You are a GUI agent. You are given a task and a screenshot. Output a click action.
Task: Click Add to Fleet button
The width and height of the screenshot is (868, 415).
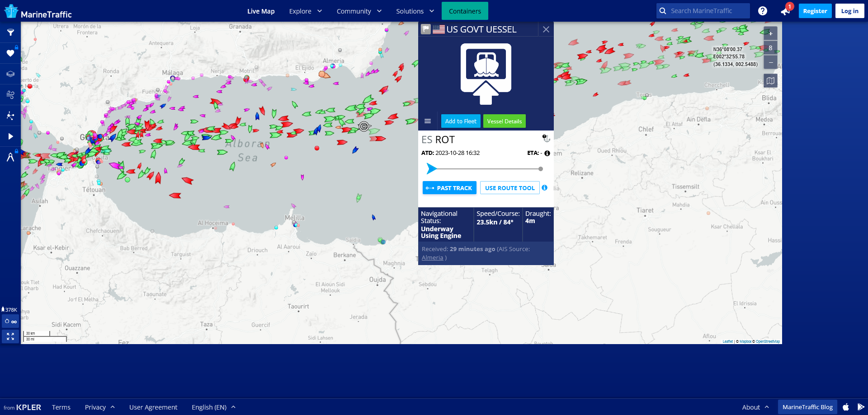click(461, 121)
